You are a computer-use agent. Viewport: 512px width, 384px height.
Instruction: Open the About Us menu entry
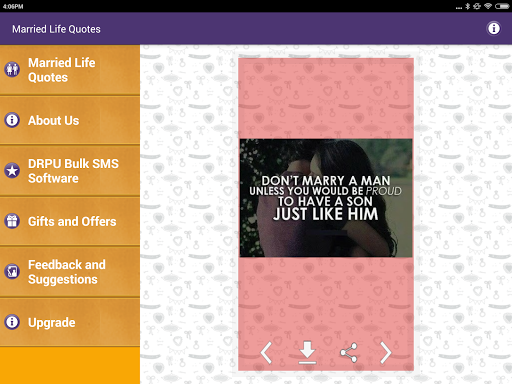pos(70,120)
